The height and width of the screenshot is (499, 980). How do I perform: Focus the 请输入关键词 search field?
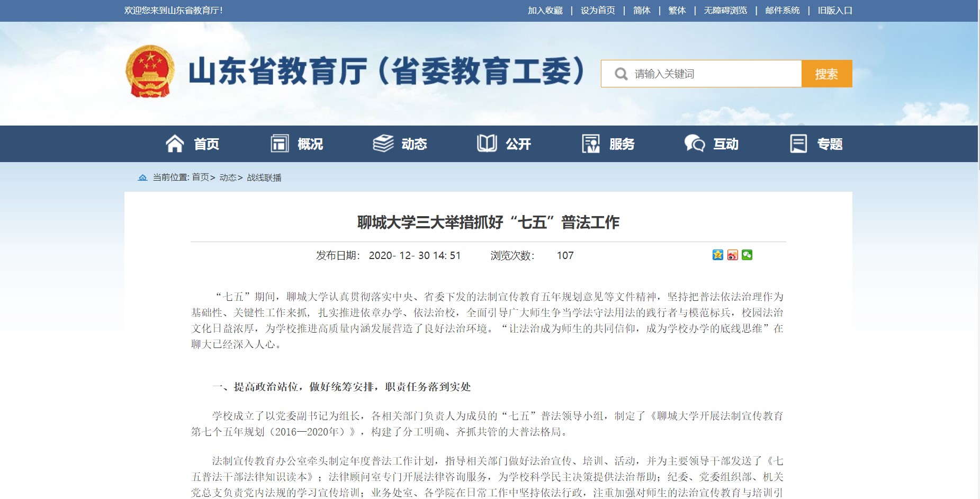tap(715, 74)
